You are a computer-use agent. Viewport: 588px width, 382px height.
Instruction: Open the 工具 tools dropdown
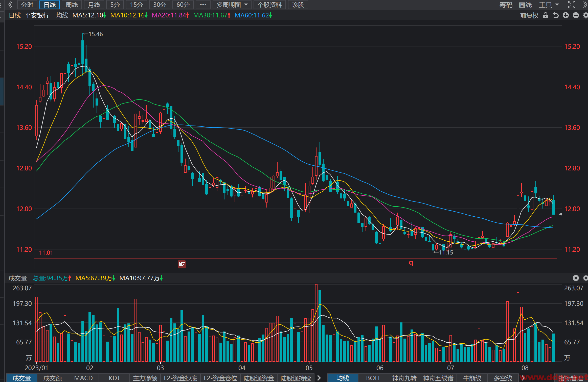(x=549, y=5)
